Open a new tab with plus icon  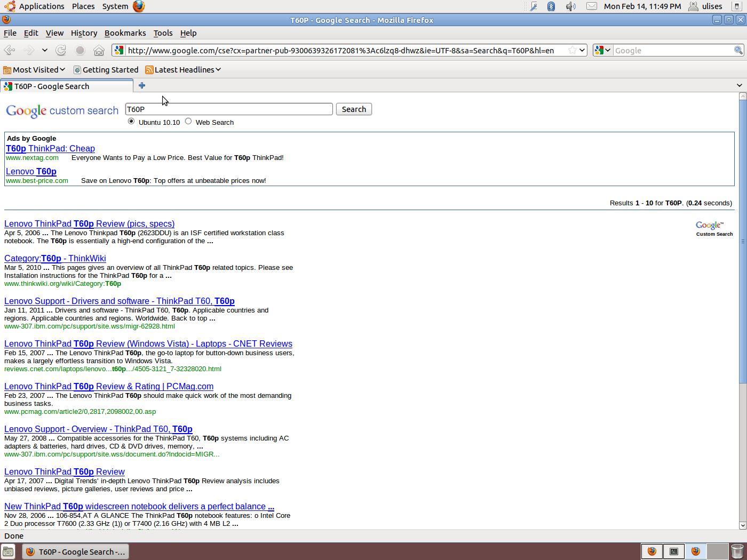(142, 86)
